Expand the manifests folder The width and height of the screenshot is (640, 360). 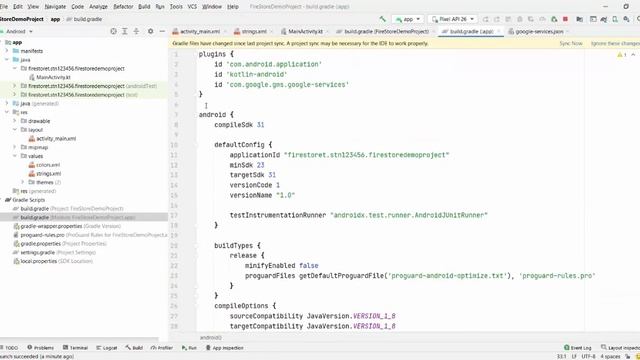pos(7,51)
